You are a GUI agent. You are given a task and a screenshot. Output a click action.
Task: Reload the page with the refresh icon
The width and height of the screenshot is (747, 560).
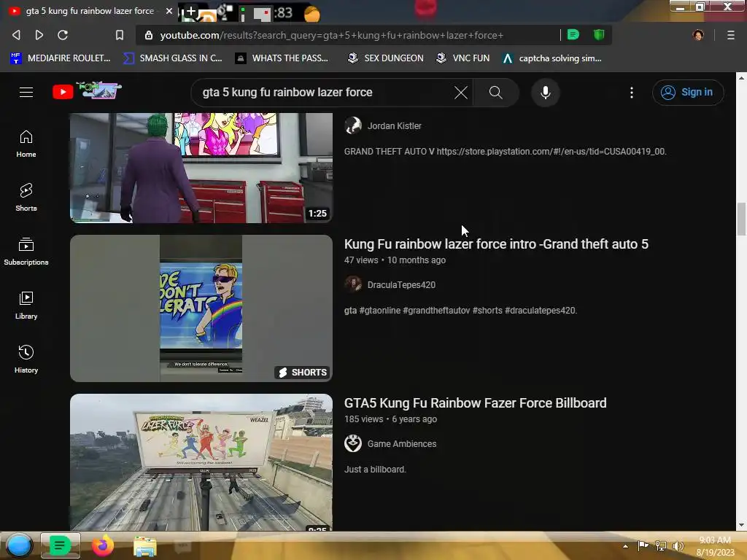point(63,35)
